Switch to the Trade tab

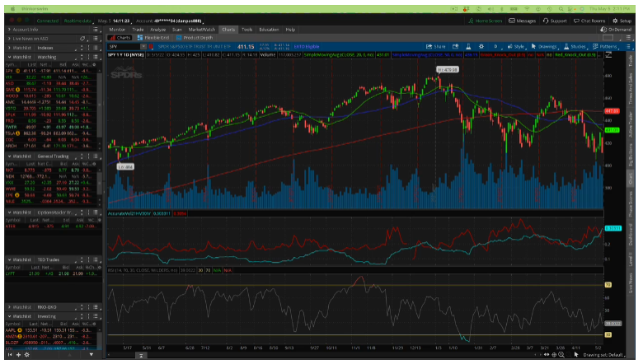coord(138,30)
